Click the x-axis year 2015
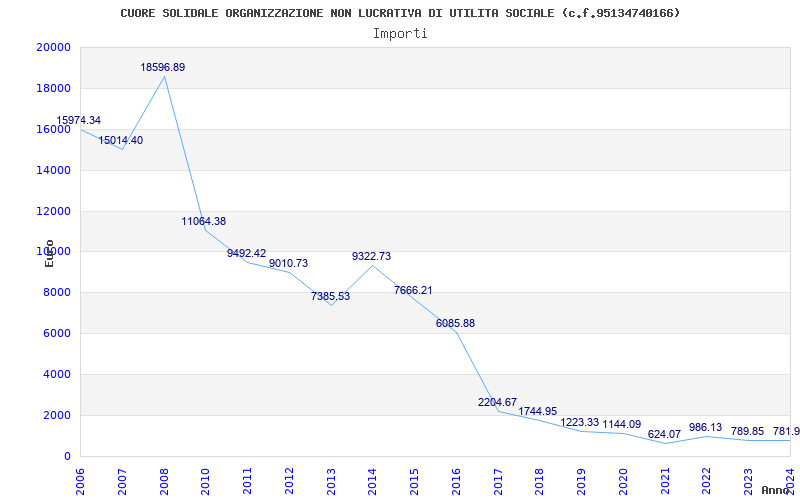This screenshot has height=500, width=800. (x=415, y=482)
